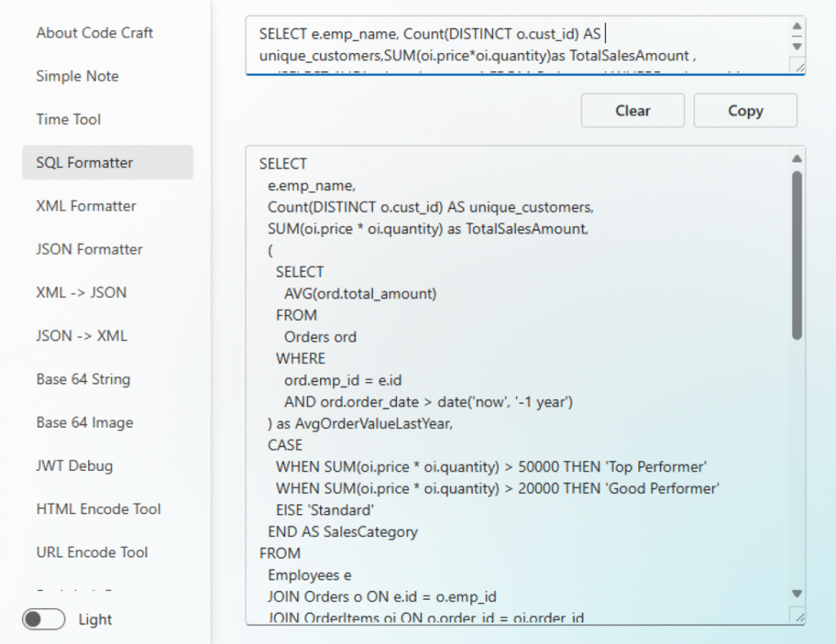The image size is (836, 644).
Task: Click the 'ord.emp_id = e.id' line
Action: (x=343, y=380)
